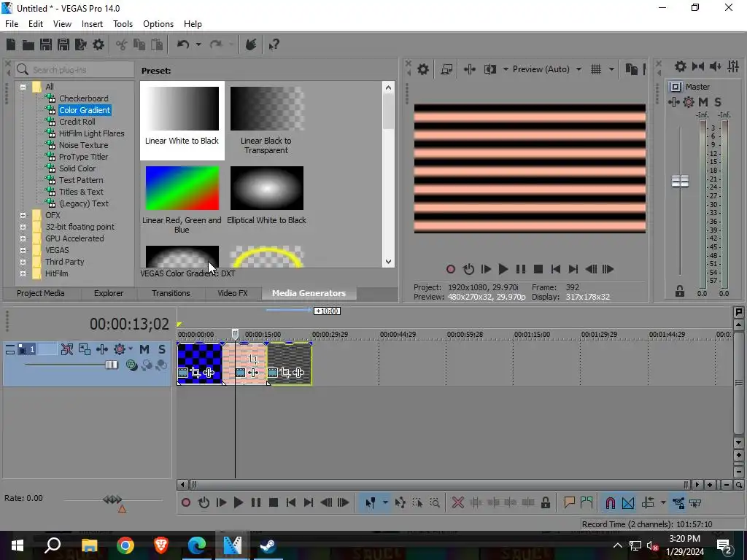747x560 pixels.
Task: Switch to the Video FX tab
Action: tap(233, 293)
